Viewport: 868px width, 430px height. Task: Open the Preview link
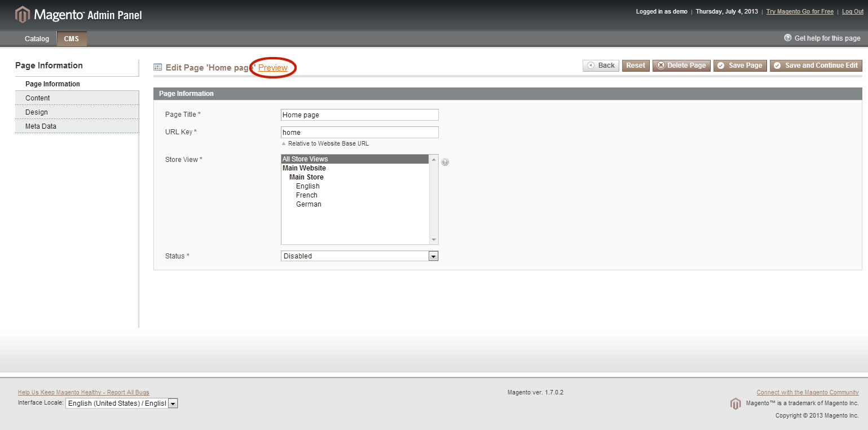273,68
